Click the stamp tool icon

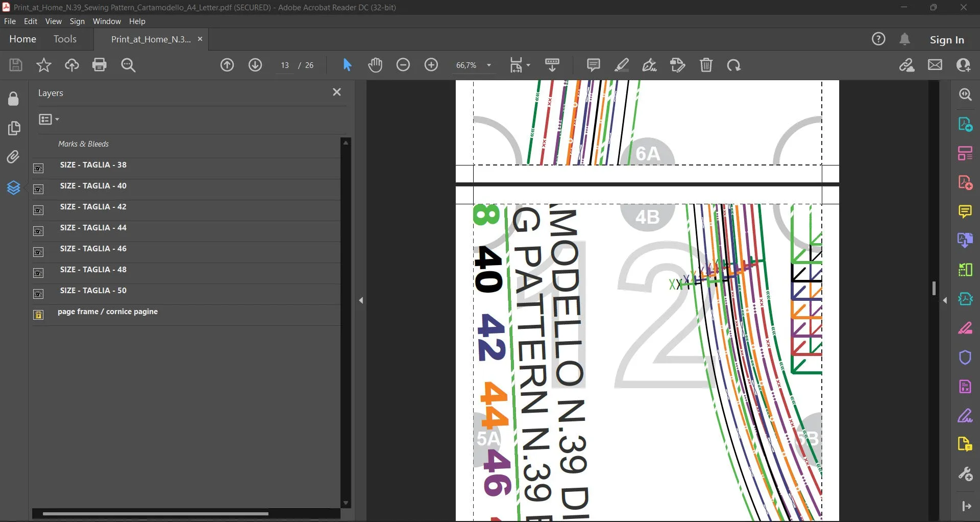[x=678, y=65]
